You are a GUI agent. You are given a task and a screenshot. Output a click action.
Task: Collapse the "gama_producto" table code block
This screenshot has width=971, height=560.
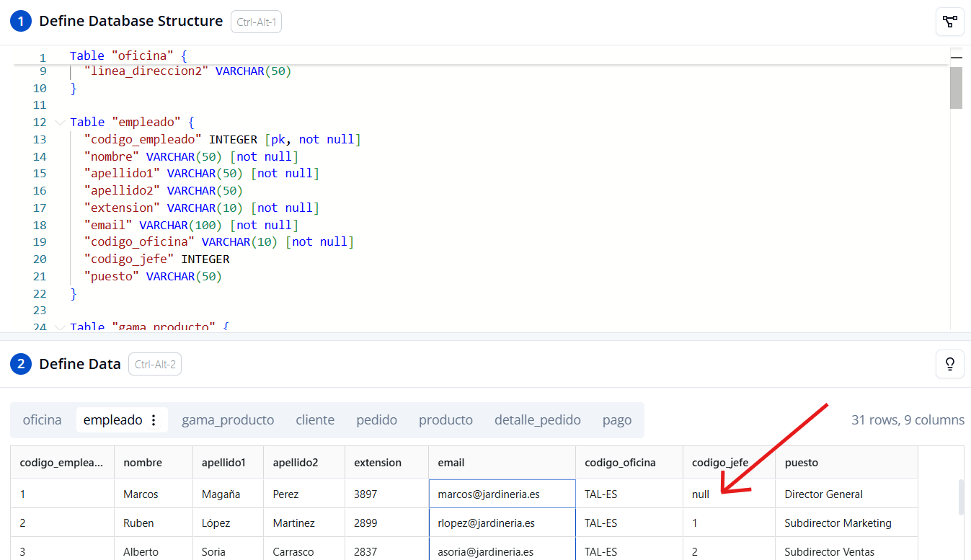(60, 327)
